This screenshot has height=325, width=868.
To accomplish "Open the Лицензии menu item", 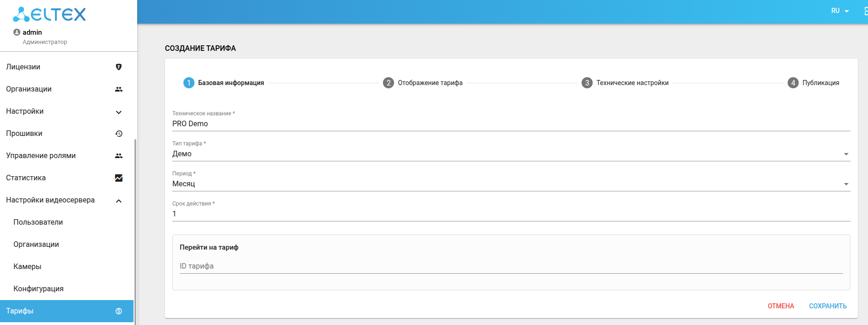I will click(67, 67).
